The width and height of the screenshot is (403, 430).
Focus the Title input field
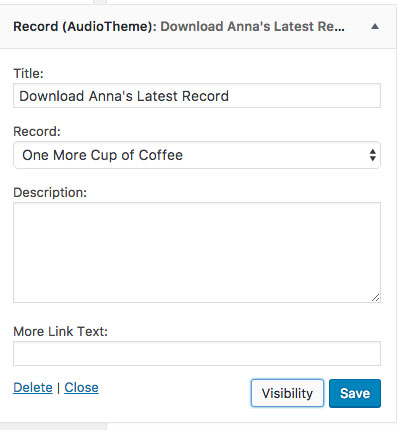pyautogui.click(x=197, y=96)
